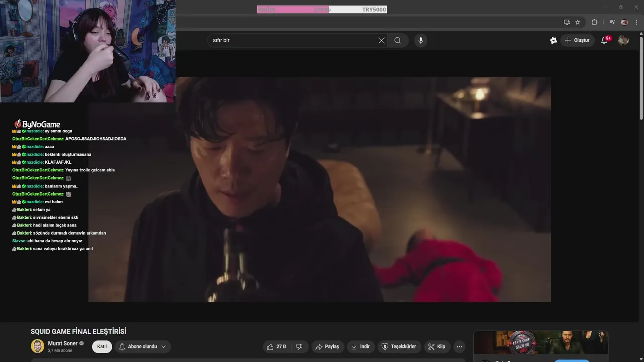Open the browser profile avatar

(624, 22)
